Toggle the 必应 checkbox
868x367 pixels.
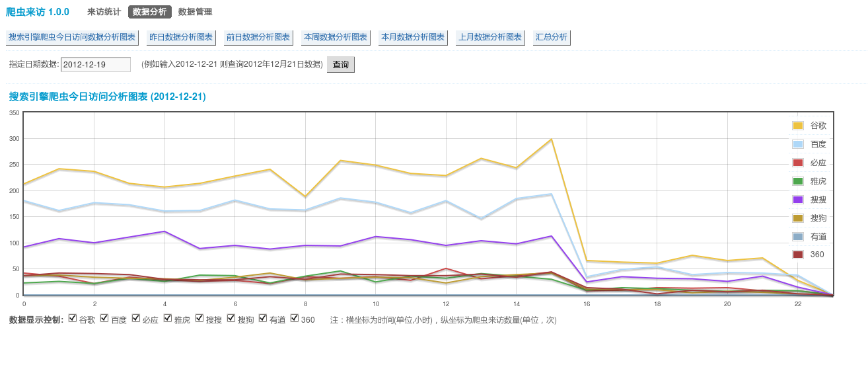point(136,319)
